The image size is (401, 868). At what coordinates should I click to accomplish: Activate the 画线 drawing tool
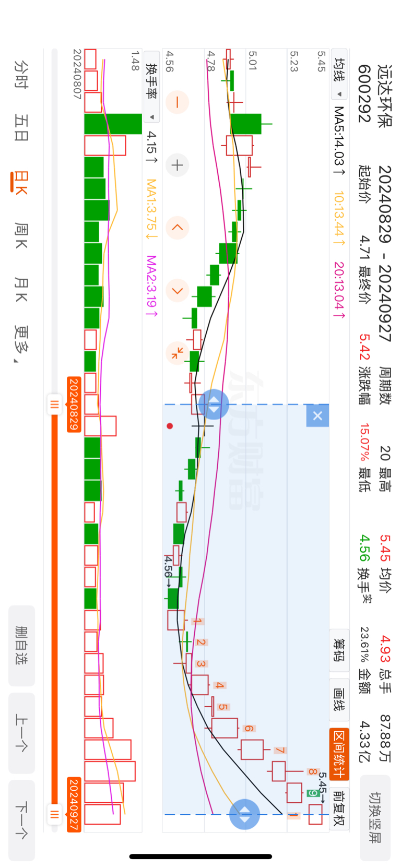(339, 700)
